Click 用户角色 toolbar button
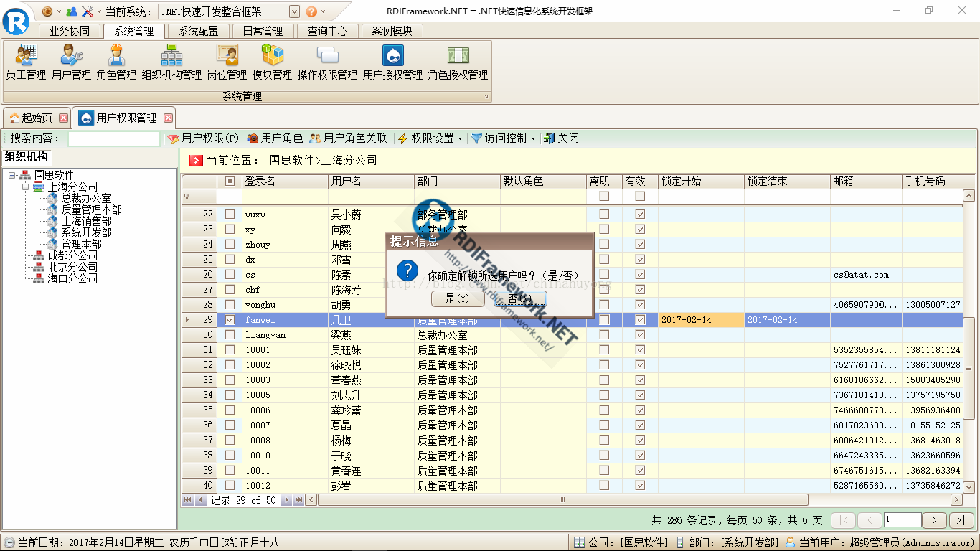The height and width of the screenshot is (551, 980). tap(275, 138)
